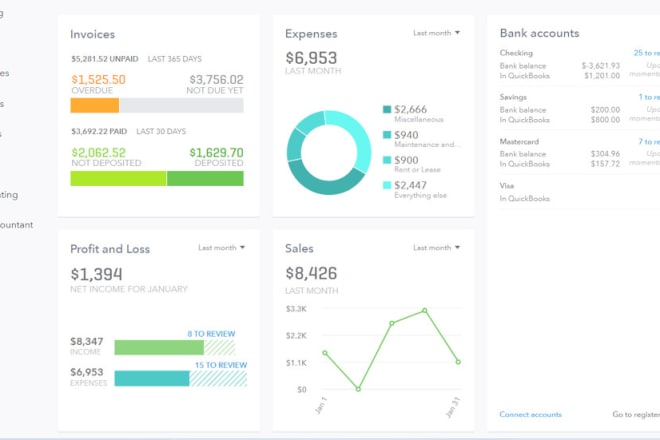Select the $940 Maintenance legend swatch
The width and height of the screenshot is (660, 440).
[387, 135]
